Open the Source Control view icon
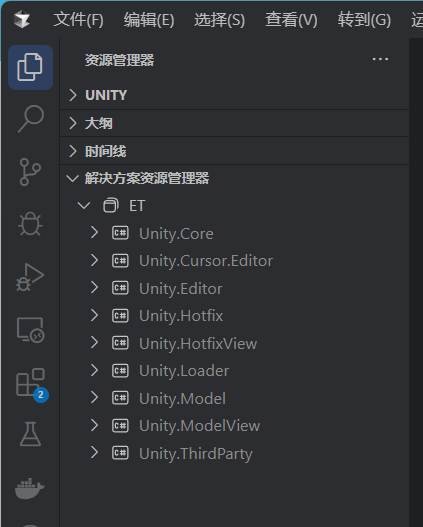 click(x=30, y=172)
